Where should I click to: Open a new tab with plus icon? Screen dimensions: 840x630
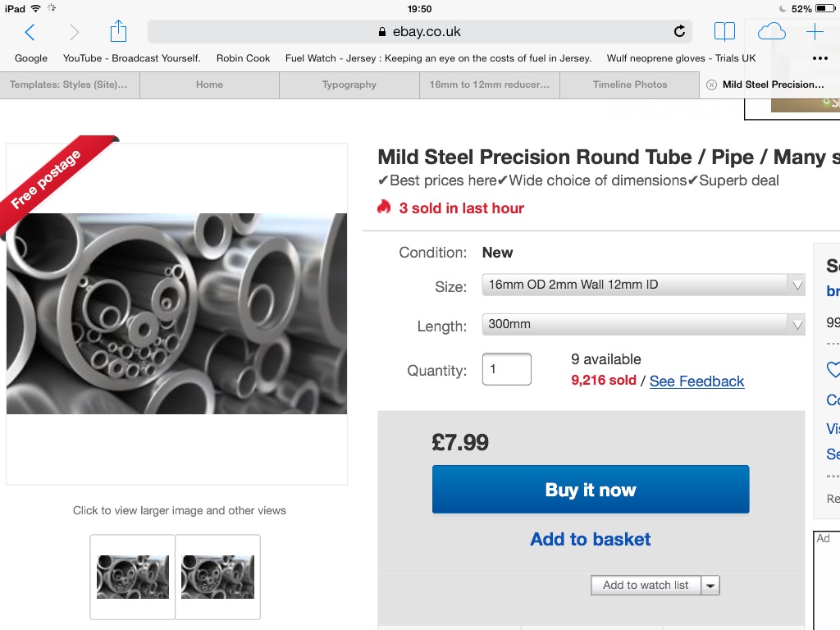click(x=815, y=32)
